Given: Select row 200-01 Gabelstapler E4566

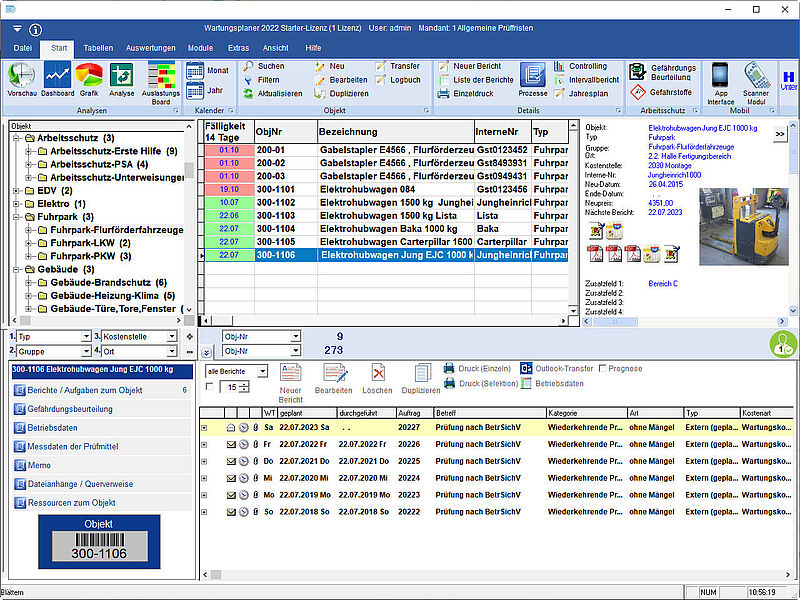Looking at the screenshot, I should [x=386, y=150].
